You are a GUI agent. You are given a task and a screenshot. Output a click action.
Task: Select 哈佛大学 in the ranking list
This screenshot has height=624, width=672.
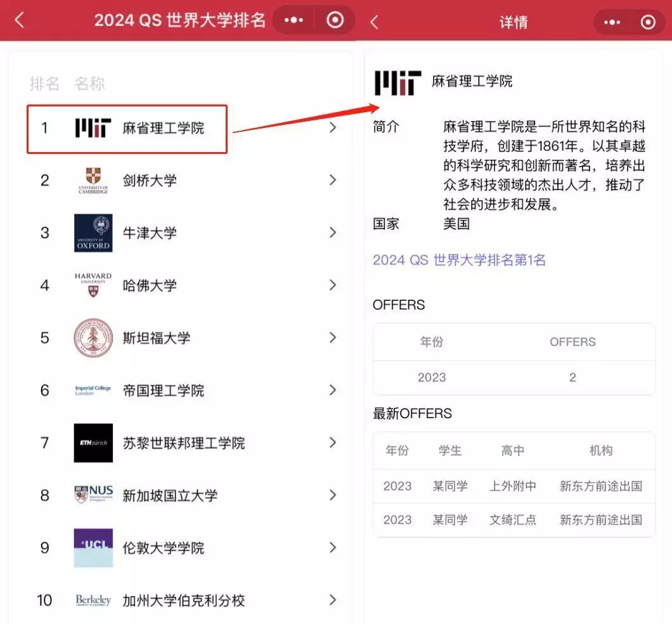150,285
